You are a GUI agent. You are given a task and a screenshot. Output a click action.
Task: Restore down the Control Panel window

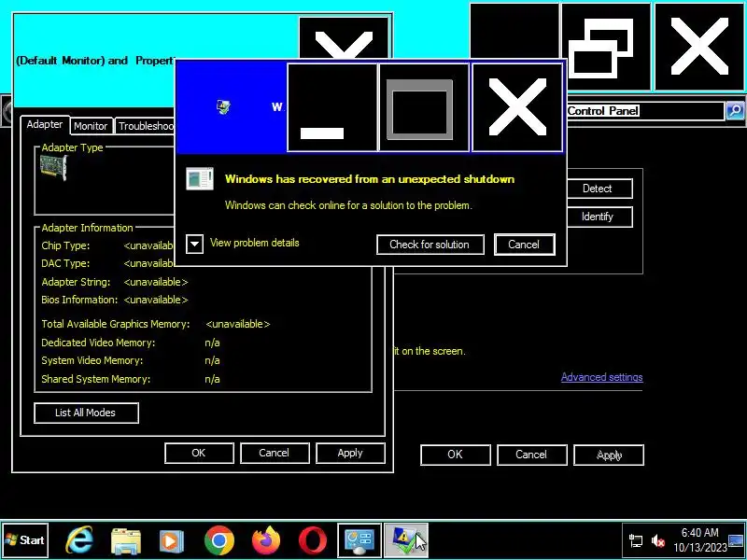606,47
